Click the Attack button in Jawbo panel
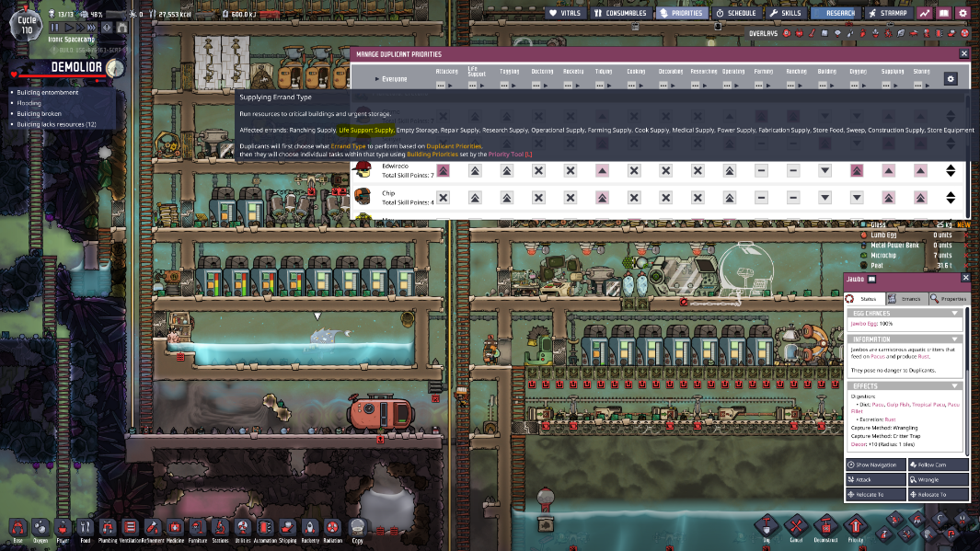The image size is (980, 551). (876, 480)
